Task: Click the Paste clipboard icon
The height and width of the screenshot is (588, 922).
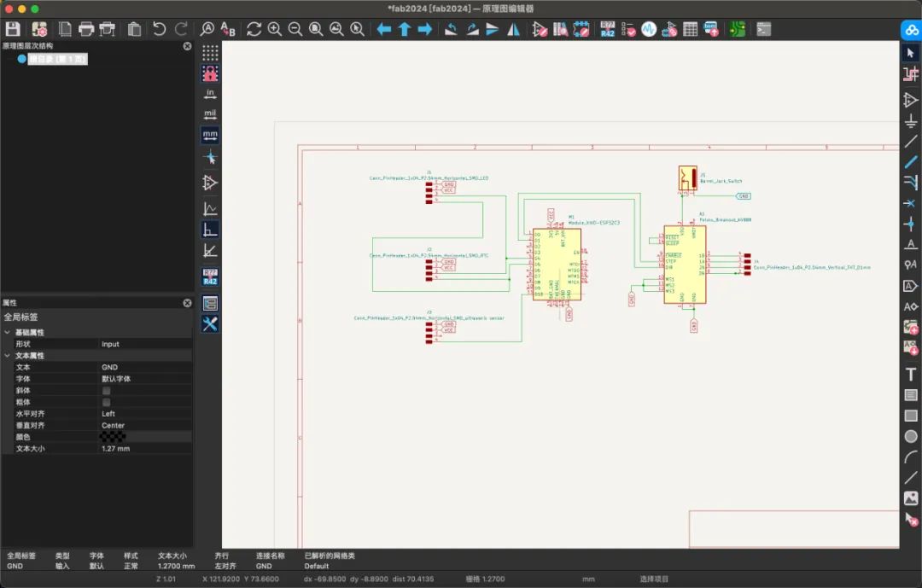Action: [134, 29]
